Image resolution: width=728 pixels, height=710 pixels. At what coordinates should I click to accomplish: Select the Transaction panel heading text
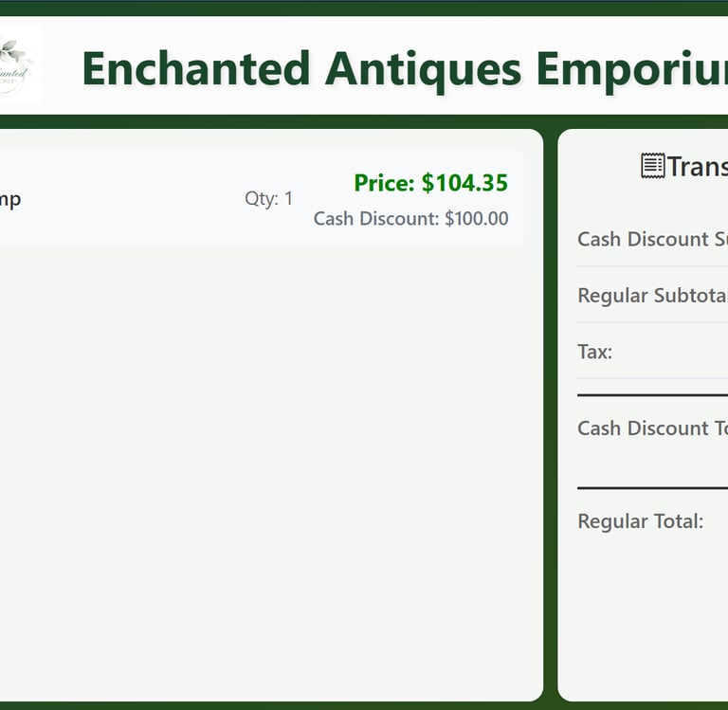[x=697, y=167]
